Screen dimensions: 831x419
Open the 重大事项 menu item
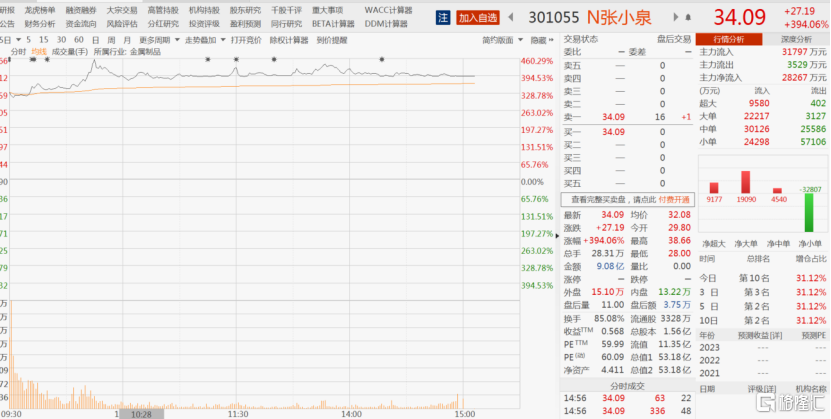[328, 10]
